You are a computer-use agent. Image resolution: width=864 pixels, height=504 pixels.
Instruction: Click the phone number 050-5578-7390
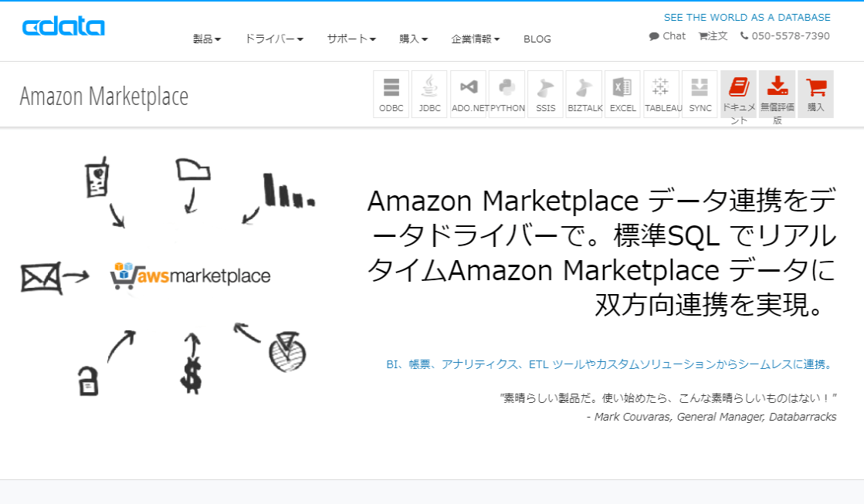pyautogui.click(x=784, y=36)
